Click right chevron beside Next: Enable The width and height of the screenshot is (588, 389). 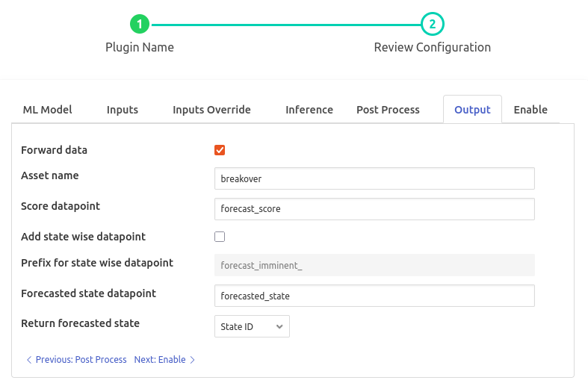[192, 360]
